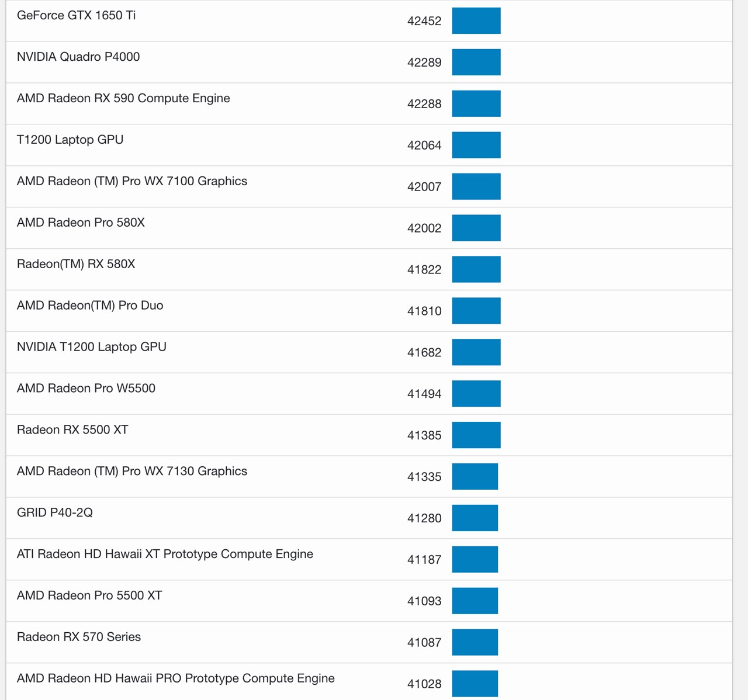Click the T1200 Laptop GPU name
This screenshot has height=700, width=748.
pos(70,140)
